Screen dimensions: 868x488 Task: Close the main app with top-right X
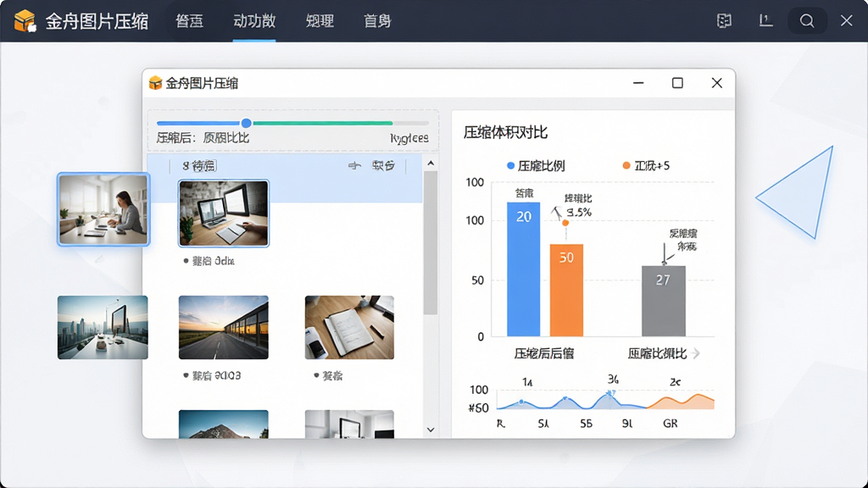pos(847,21)
